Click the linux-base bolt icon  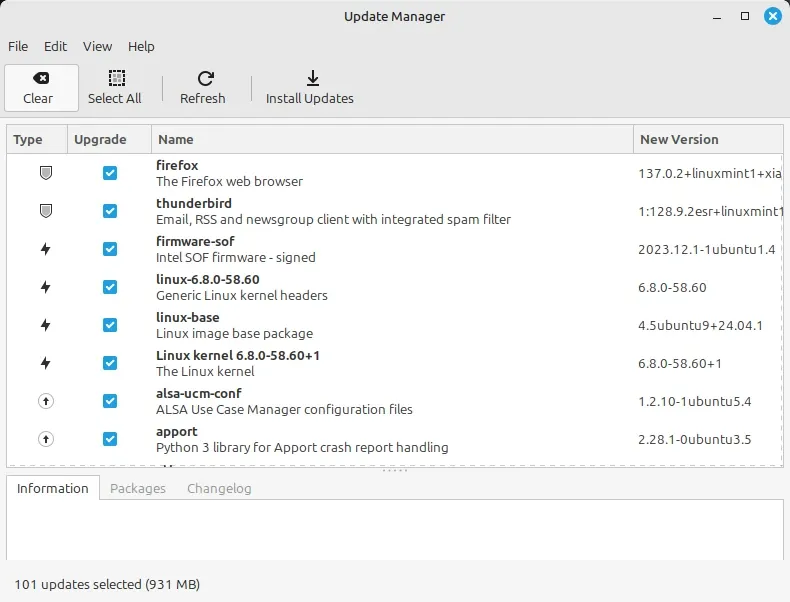coord(46,325)
